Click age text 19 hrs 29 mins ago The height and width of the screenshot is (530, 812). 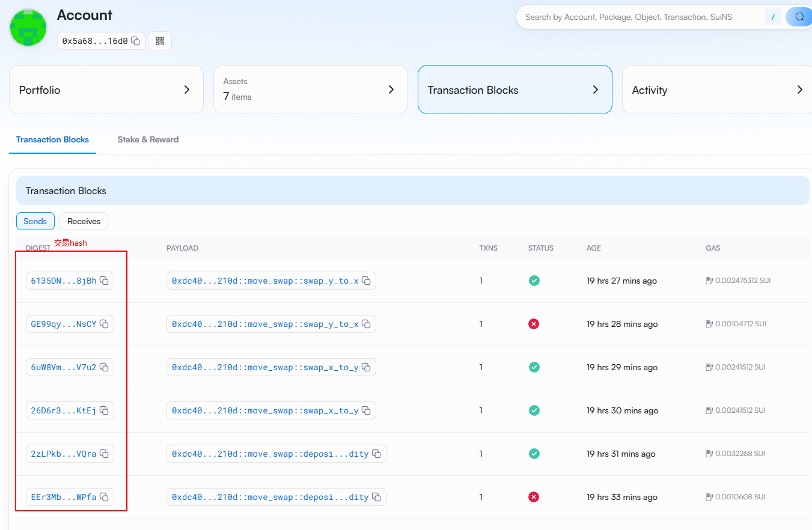(622, 367)
